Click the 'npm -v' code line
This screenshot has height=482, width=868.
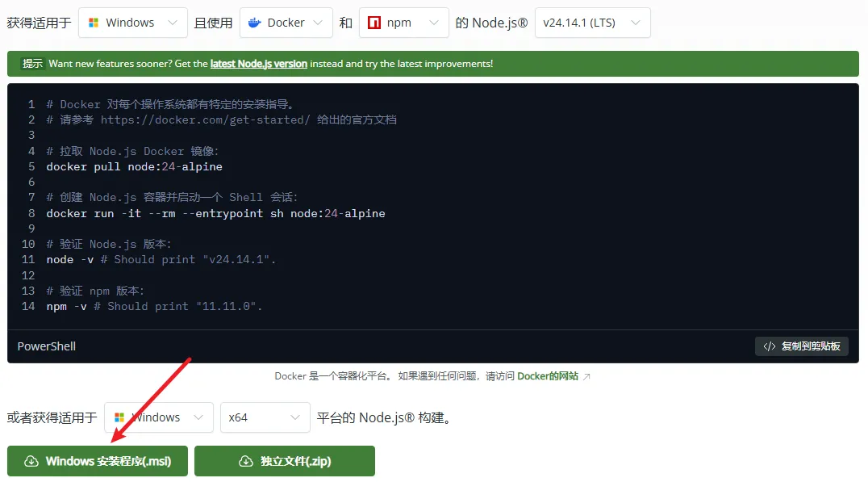click(154, 306)
